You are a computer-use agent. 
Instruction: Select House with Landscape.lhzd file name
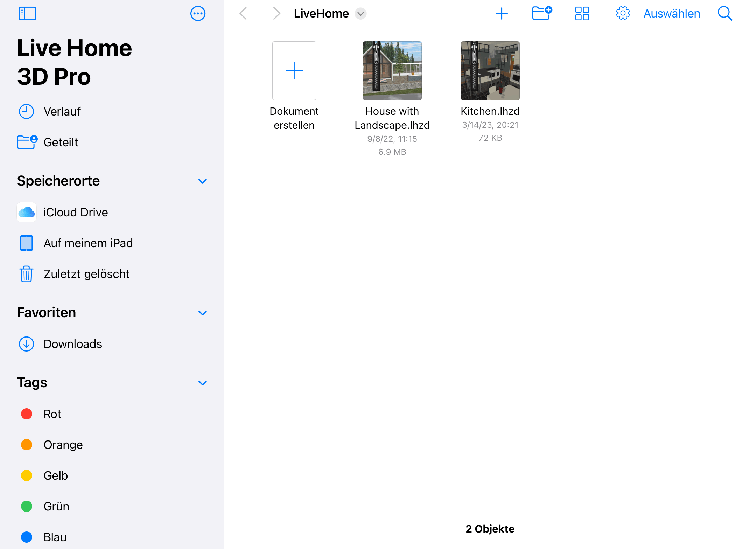(392, 118)
